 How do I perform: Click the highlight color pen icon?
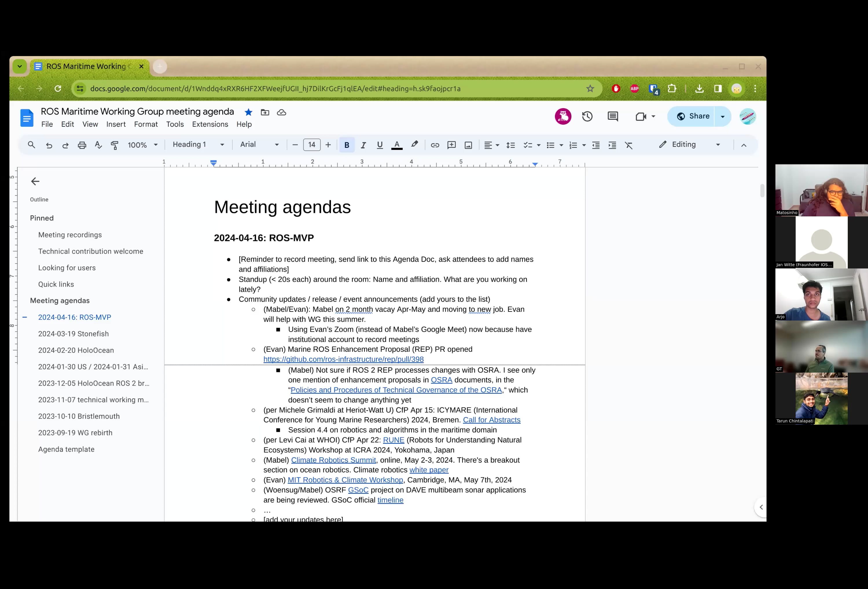tap(415, 145)
